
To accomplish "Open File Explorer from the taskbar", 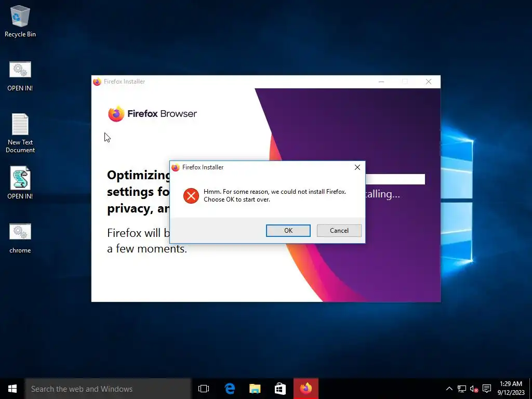I will (255, 389).
